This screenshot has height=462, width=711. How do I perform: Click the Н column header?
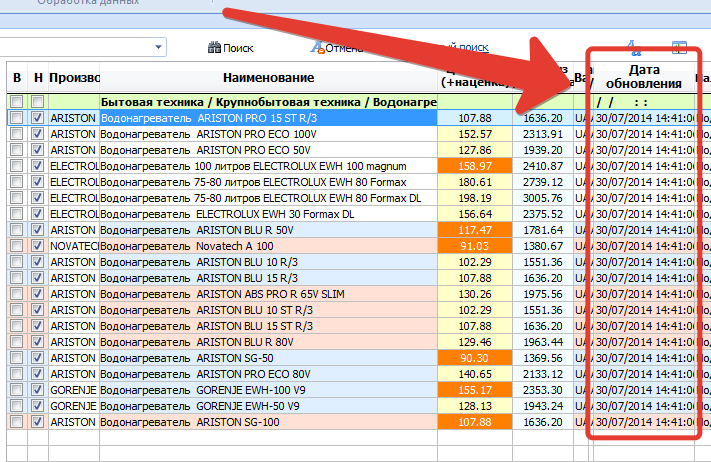pos(38,78)
